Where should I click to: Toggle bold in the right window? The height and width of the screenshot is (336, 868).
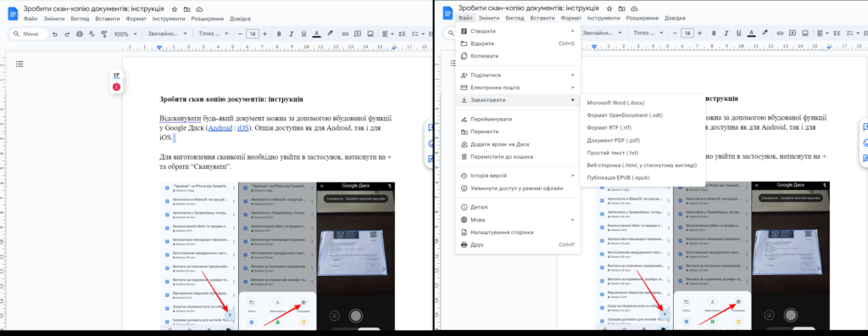(x=714, y=34)
